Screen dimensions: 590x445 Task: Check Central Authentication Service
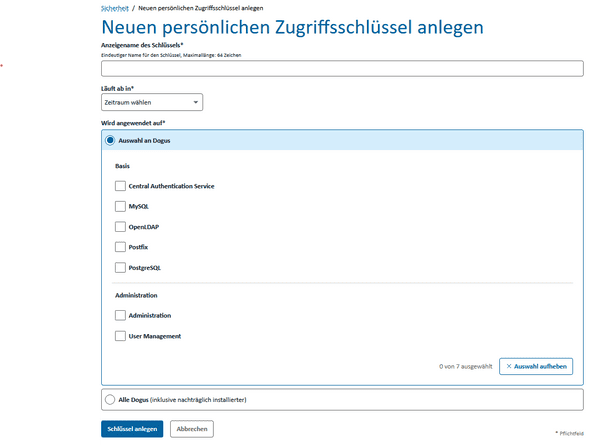point(120,186)
